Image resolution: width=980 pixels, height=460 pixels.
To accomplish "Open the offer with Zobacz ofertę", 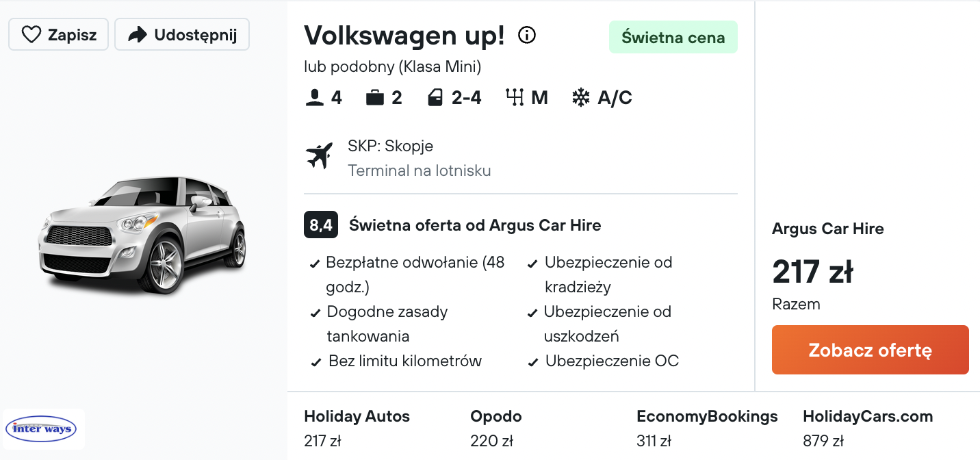I will point(871,350).
